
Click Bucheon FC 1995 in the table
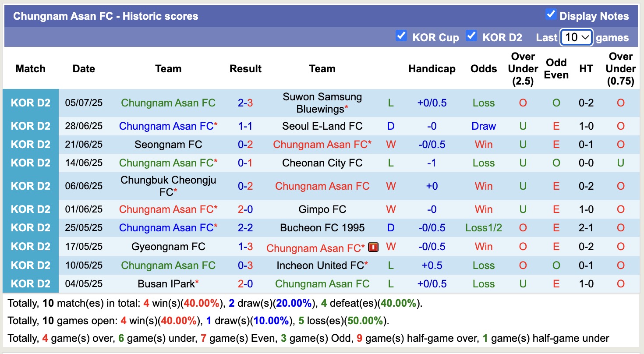click(x=322, y=227)
